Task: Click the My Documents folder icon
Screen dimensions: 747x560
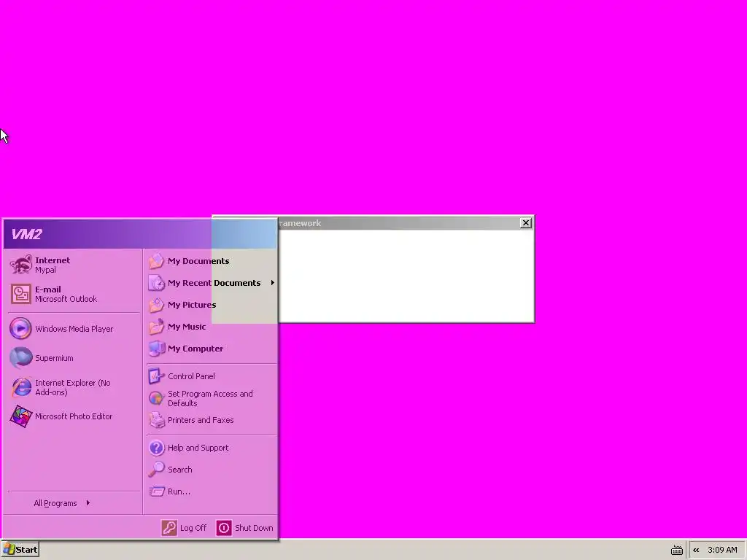Action: 156,261
